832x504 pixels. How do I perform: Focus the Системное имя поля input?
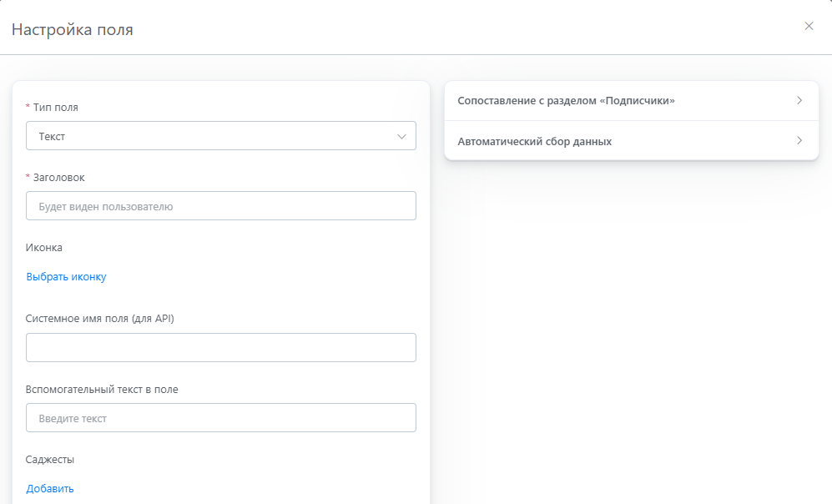220,348
